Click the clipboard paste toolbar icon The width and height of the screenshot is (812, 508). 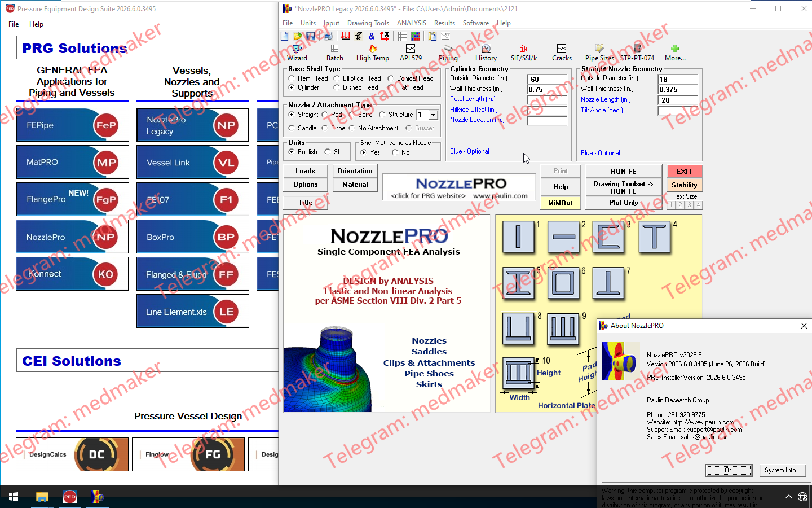click(x=433, y=36)
